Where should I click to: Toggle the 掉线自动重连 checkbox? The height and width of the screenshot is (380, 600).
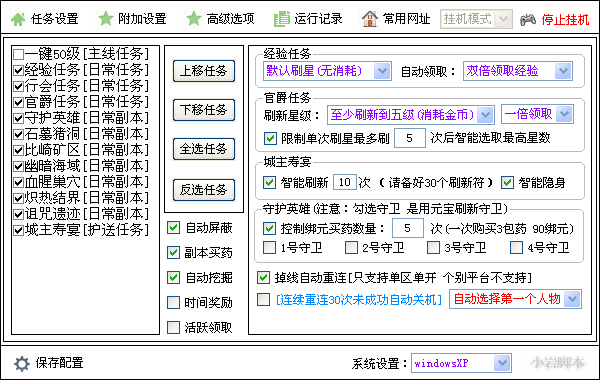pos(263,277)
